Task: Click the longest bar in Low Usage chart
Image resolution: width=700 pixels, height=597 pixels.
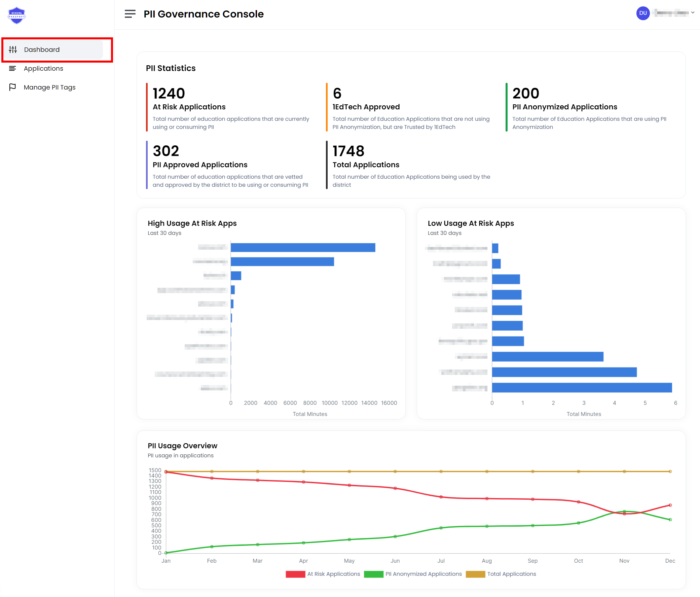Action: coord(581,387)
